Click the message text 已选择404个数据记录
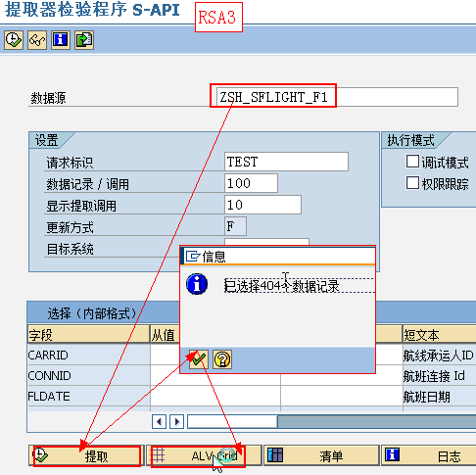Image resolution: width=476 pixels, height=475 pixels. click(282, 286)
